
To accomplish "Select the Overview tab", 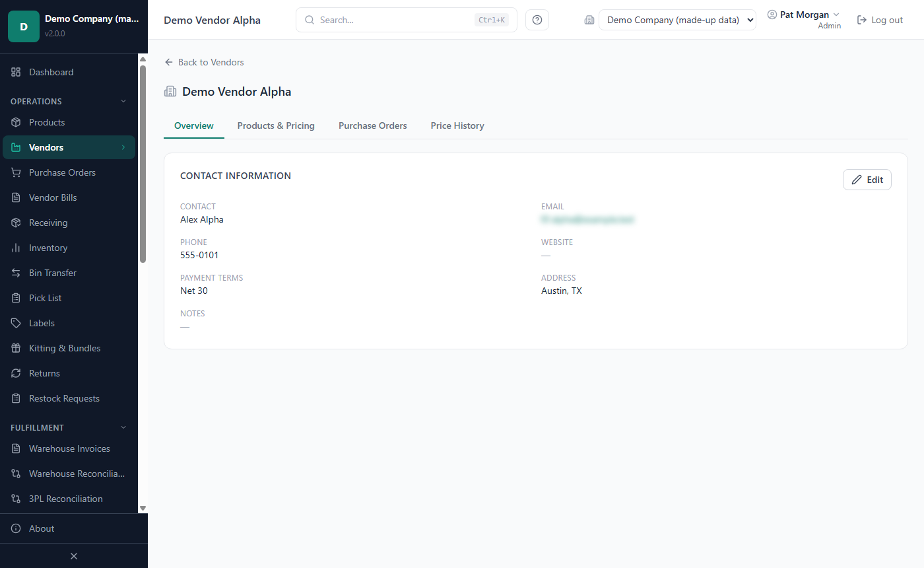I will [194, 125].
